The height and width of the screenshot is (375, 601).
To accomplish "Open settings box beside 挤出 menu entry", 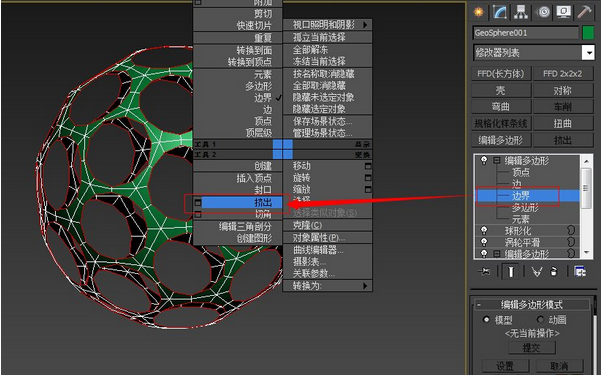I will click(198, 202).
